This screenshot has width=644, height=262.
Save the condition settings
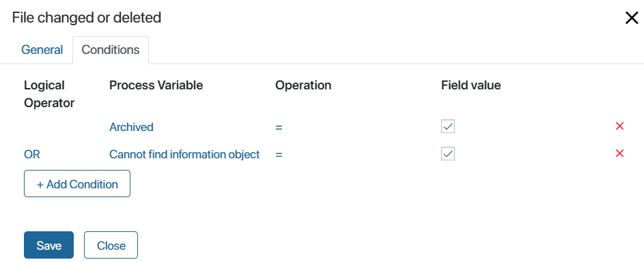click(x=49, y=245)
